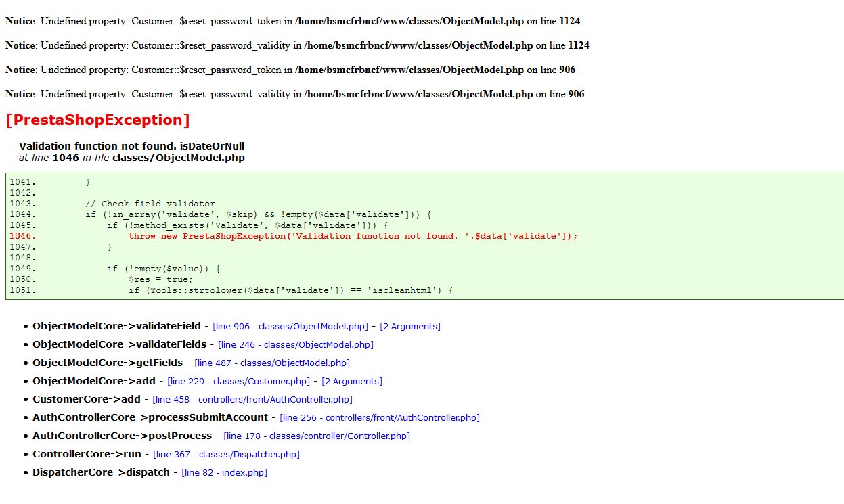The image size is (844, 504).
Task: Click the ObjectModelCore->validateField trace entry
Action: tap(116, 326)
